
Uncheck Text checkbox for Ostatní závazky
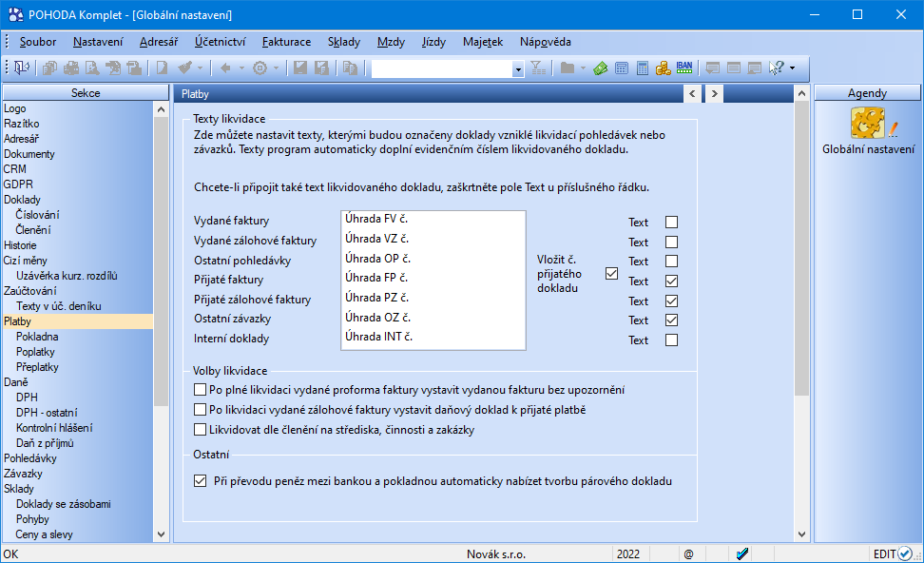coord(671,320)
